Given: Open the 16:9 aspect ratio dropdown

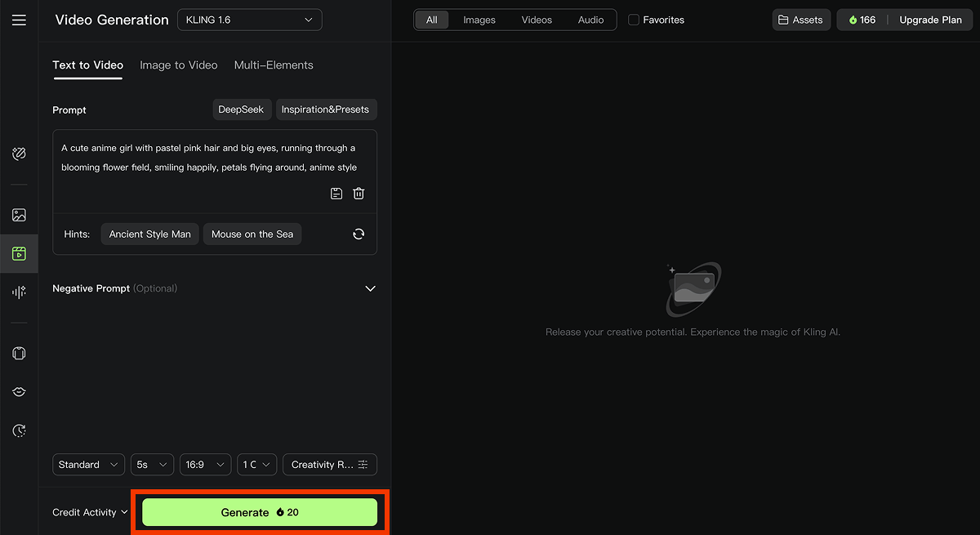Looking at the screenshot, I should tap(206, 465).
